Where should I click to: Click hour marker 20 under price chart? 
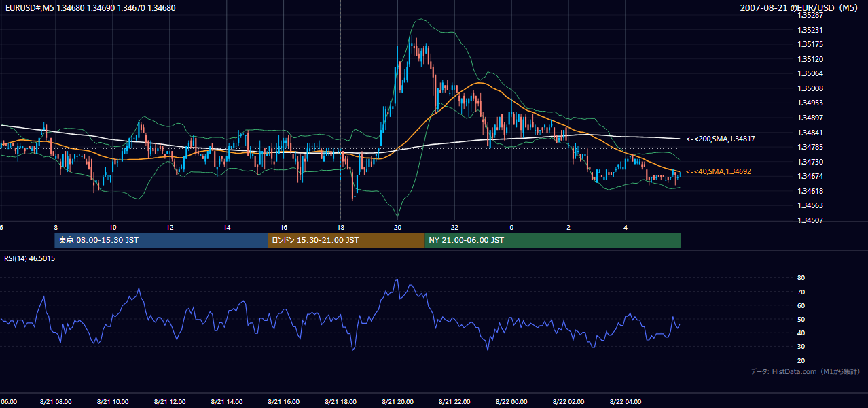398,227
